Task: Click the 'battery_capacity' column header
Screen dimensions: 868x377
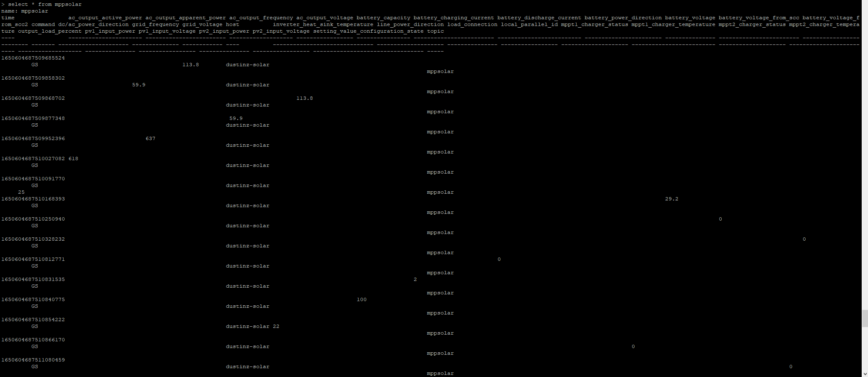Action: [383, 18]
